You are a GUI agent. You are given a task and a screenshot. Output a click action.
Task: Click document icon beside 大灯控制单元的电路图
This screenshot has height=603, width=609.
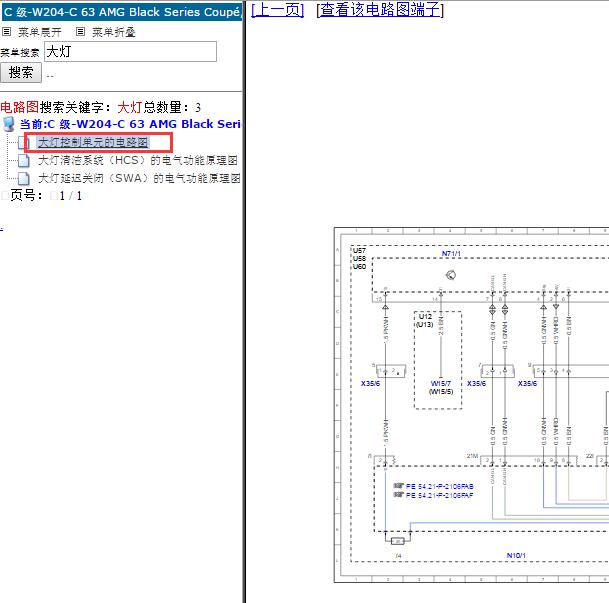23,142
